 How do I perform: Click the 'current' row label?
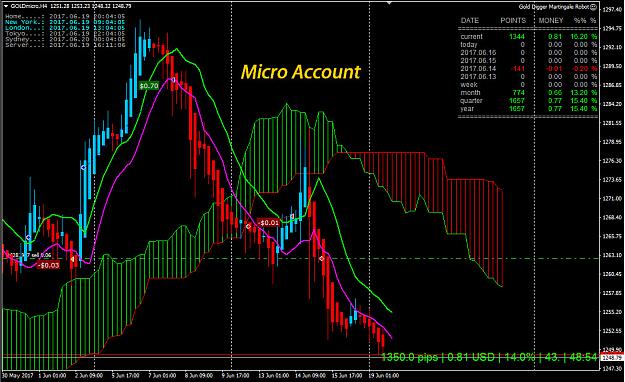(x=471, y=36)
